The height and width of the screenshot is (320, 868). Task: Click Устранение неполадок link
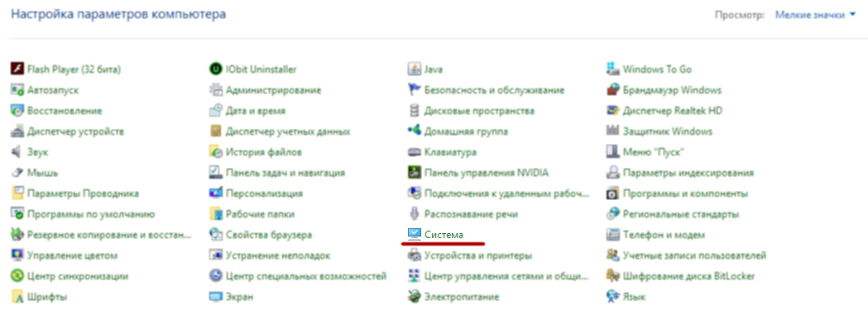click(x=278, y=256)
